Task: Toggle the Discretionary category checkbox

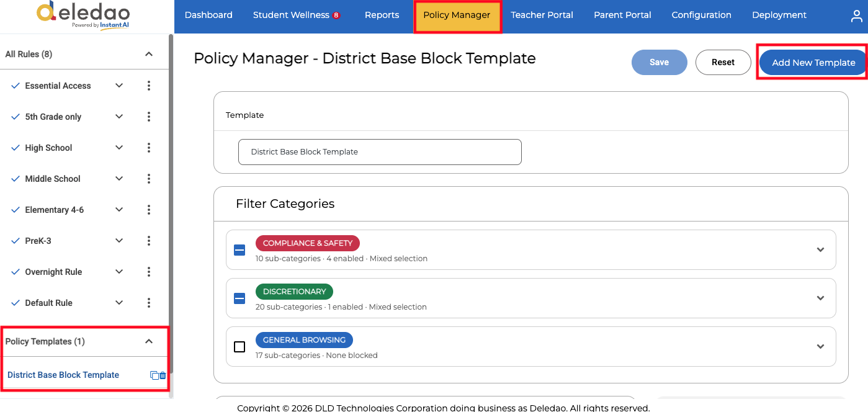Action: point(239,298)
